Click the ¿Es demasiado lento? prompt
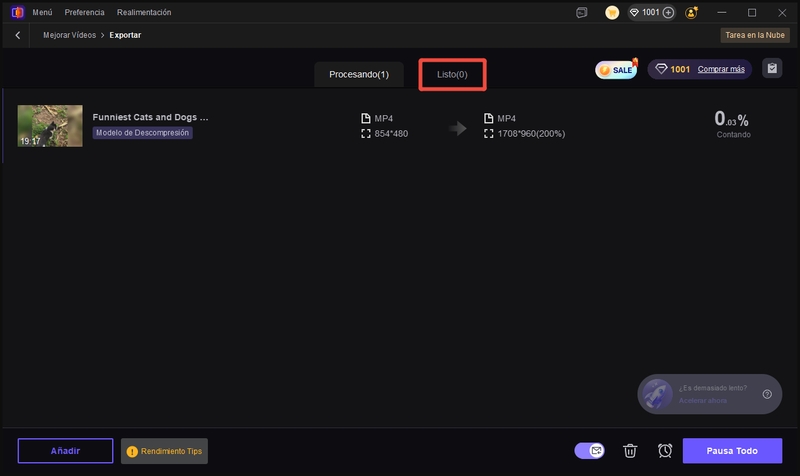 (x=712, y=388)
